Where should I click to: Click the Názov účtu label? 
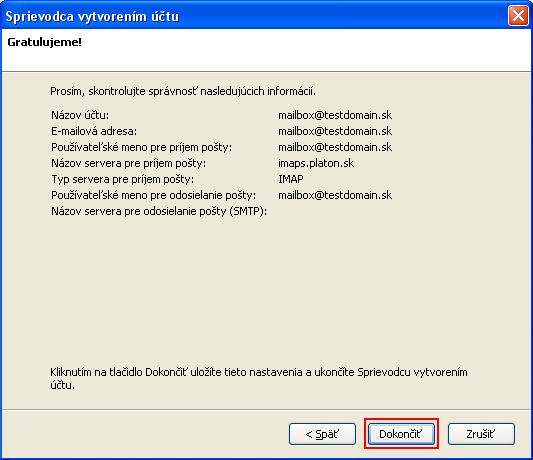click(x=80, y=115)
